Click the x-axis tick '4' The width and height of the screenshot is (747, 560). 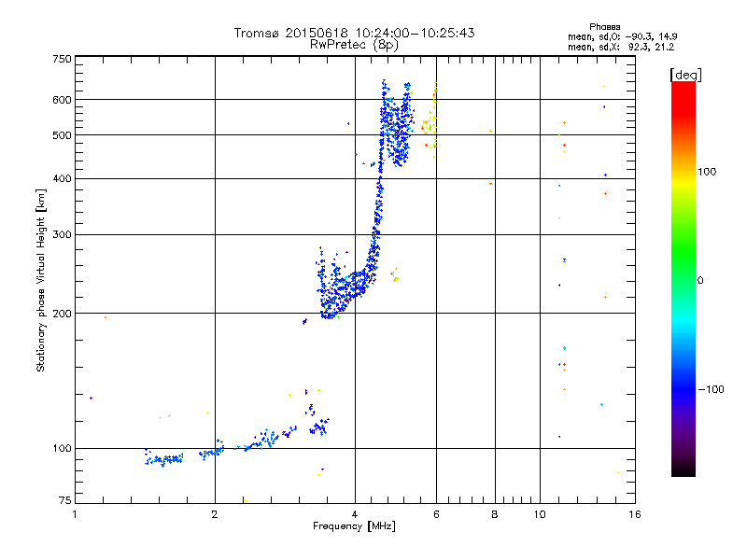355,514
